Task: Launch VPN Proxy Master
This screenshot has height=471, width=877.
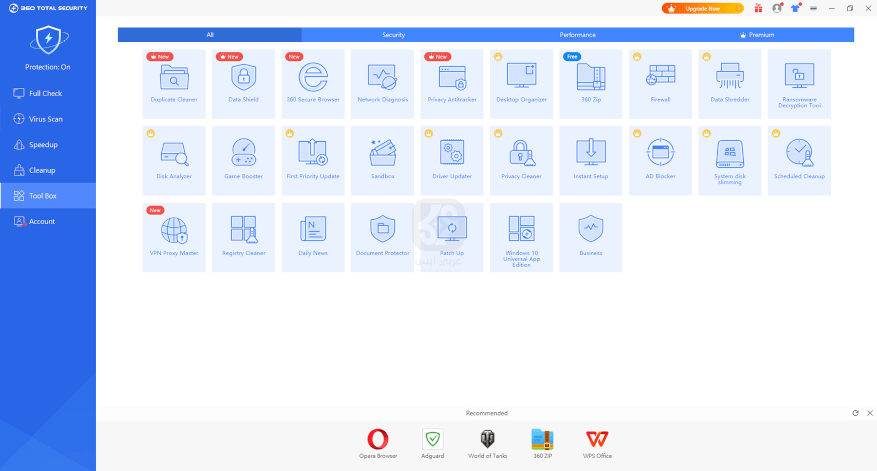Action: 174,237
